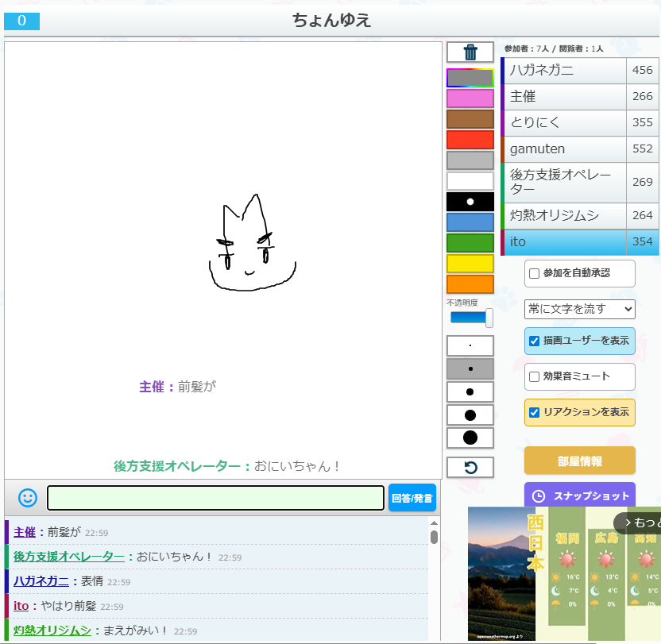
Task: Select player gamuten in participant list
Action: pyautogui.click(x=564, y=149)
